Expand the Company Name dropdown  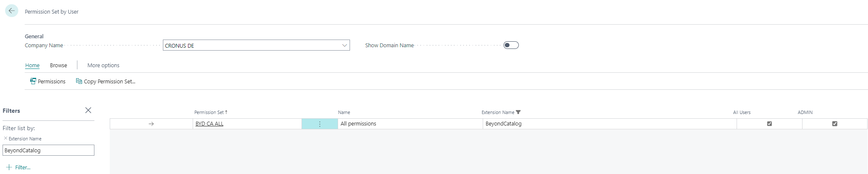coord(344,46)
